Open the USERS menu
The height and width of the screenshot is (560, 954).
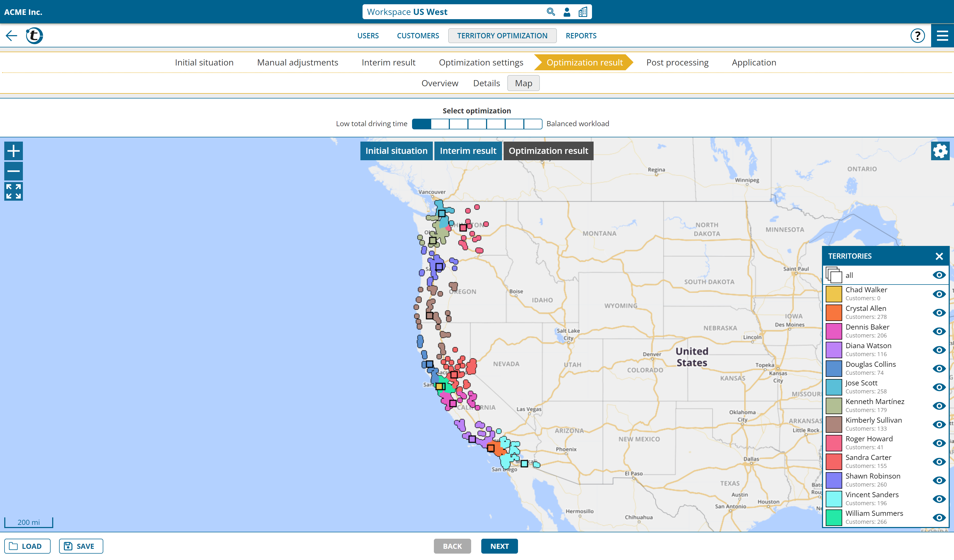[x=368, y=36]
